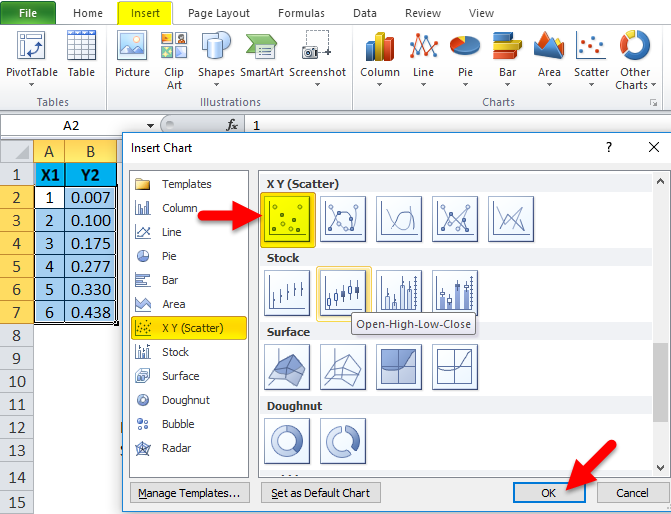Screen dimensions: 671x514
Task: Switch to the View tab
Action: [x=481, y=13]
